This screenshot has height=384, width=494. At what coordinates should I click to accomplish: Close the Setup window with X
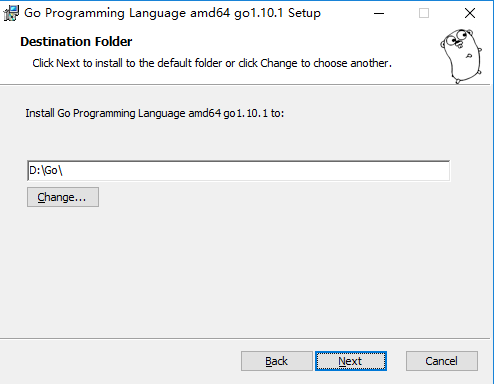pos(470,13)
